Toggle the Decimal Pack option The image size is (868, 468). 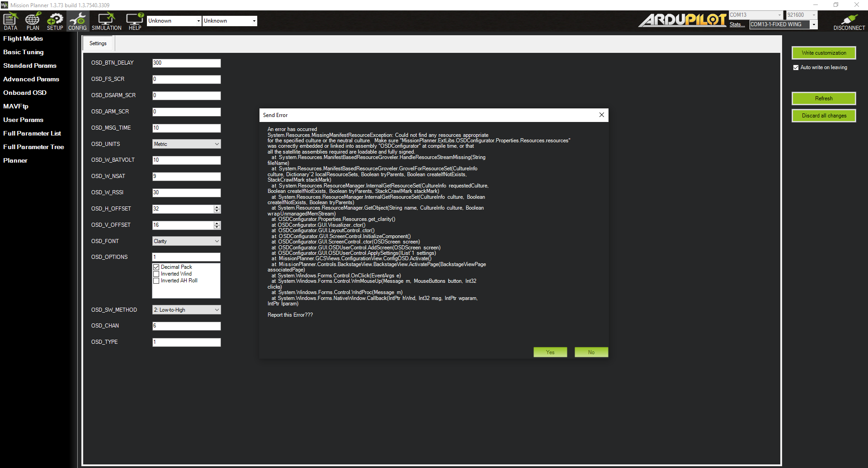[x=156, y=267]
